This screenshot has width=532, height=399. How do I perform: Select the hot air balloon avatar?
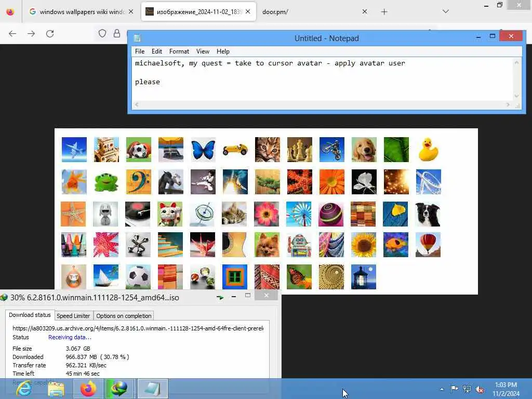[428, 245]
